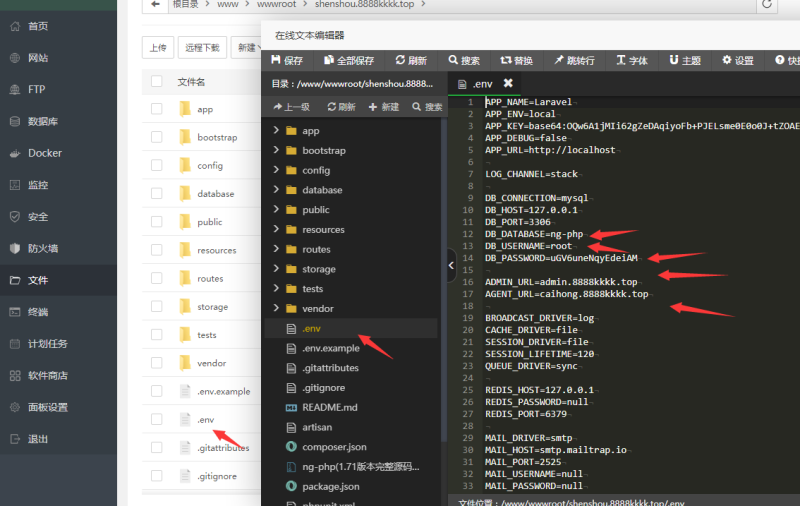Click the 远程下载 remote download button
Screen dimensions: 800x506
202,47
